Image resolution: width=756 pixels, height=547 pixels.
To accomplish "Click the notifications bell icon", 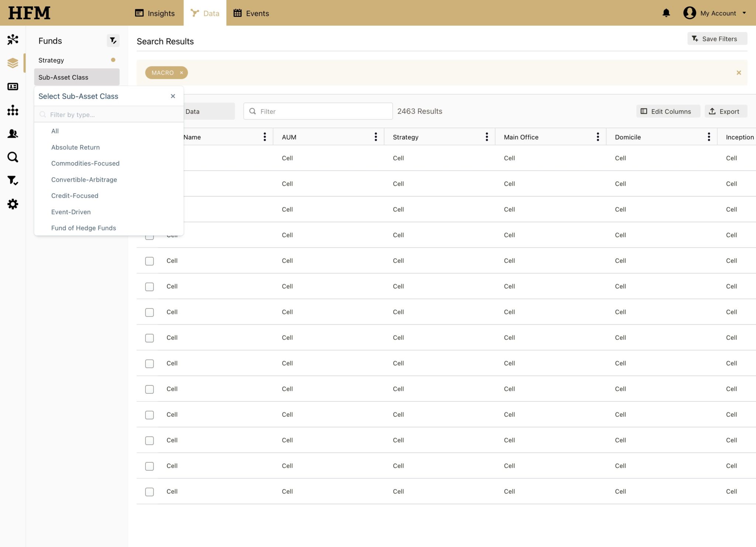I will tap(666, 13).
